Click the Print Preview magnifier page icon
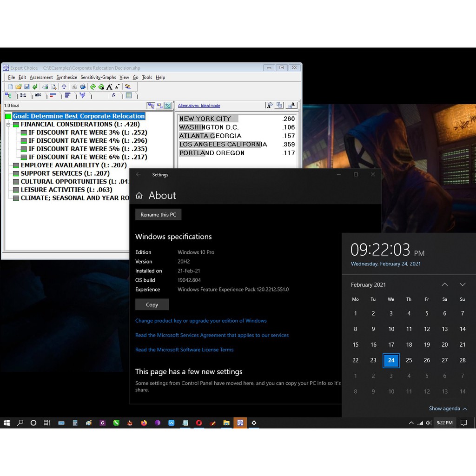 53,87
